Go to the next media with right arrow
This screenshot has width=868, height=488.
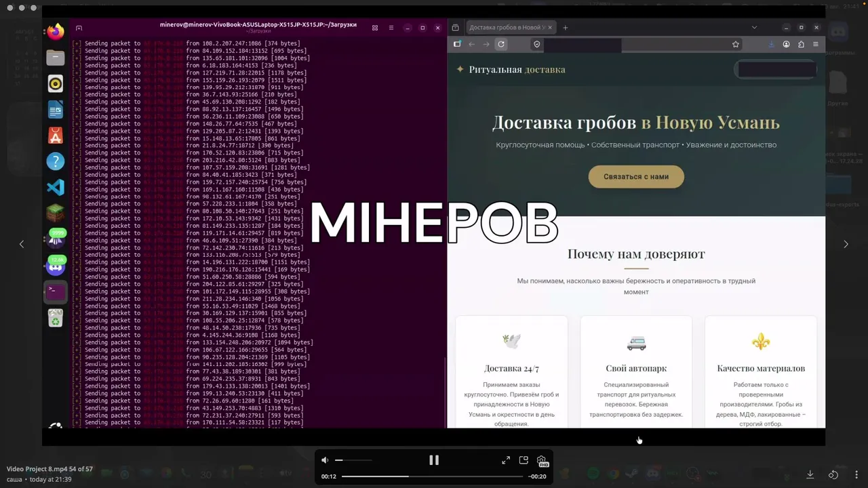(x=846, y=244)
